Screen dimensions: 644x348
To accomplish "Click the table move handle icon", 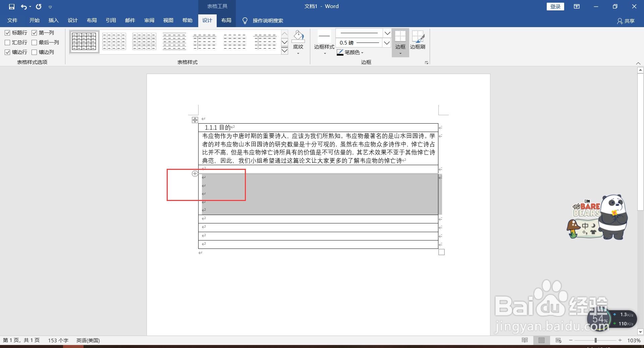I will click(x=195, y=120).
